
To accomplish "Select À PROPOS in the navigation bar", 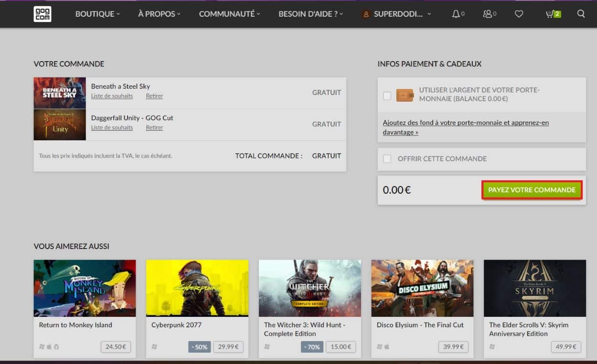I will click(x=159, y=14).
